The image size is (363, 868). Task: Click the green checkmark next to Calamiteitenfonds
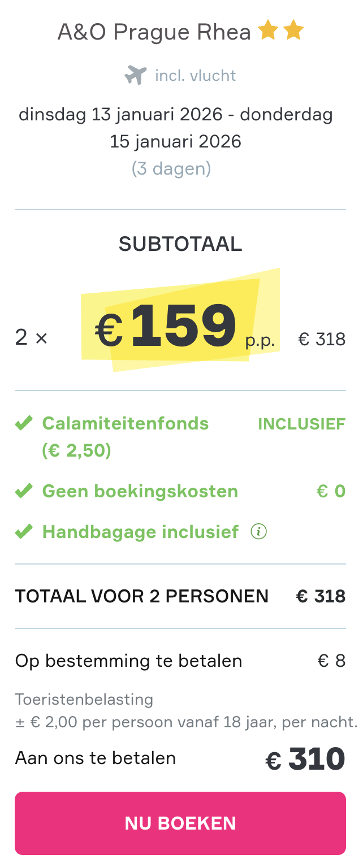(x=23, y=422)
